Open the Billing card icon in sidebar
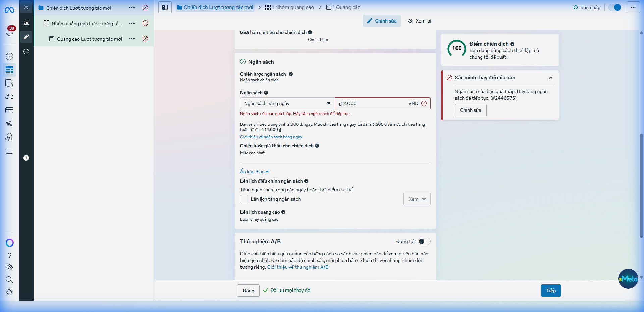Image resolution: width=644 pixels, height=312 pixels. (9, 110)
